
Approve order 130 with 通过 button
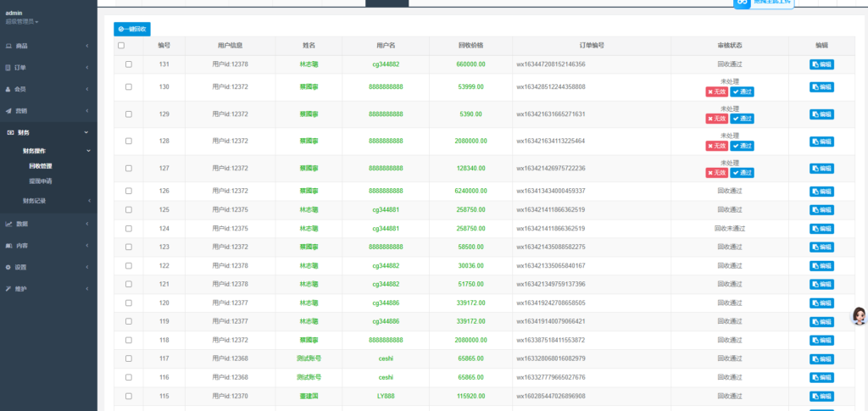(x=743, y=92)
